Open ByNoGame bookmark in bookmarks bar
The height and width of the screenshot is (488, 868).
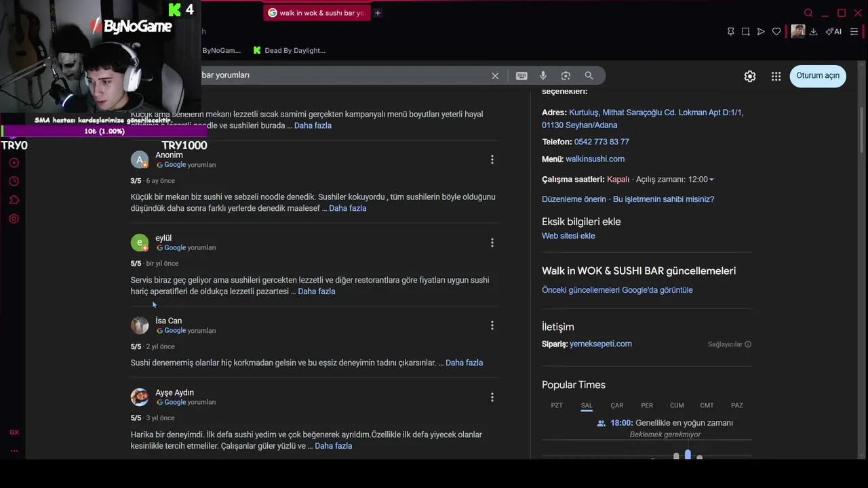pyautogui.click(x=221, y=50)
